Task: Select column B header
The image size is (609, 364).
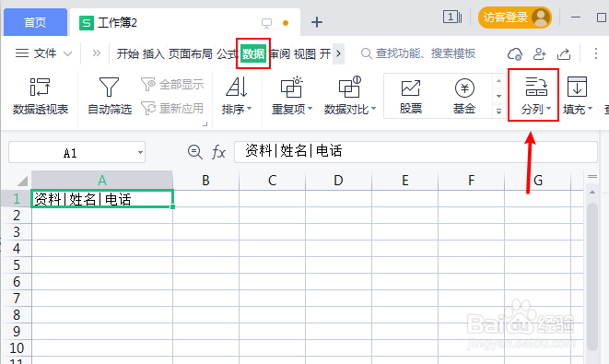Action: [x=205, y=181]
